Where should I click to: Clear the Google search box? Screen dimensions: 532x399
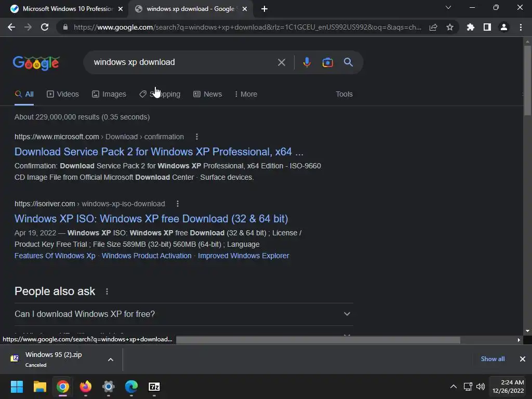point(282,62)
